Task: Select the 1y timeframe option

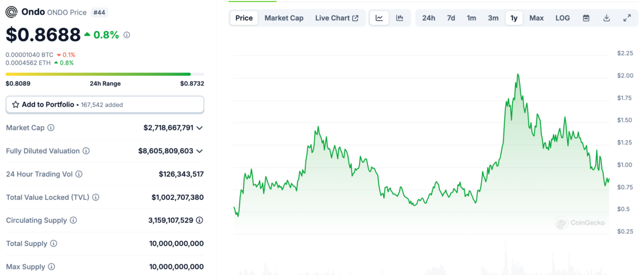Action: click(x=514, y=18)
